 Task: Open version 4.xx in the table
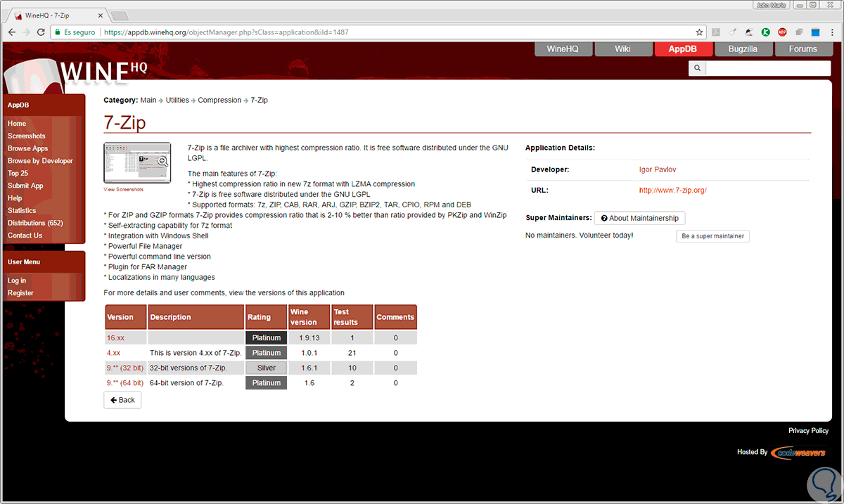click(x=113, y=353)
